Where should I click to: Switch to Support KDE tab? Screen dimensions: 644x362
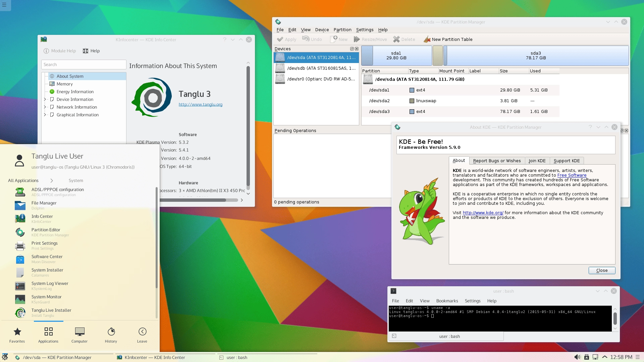pos(567,161)
